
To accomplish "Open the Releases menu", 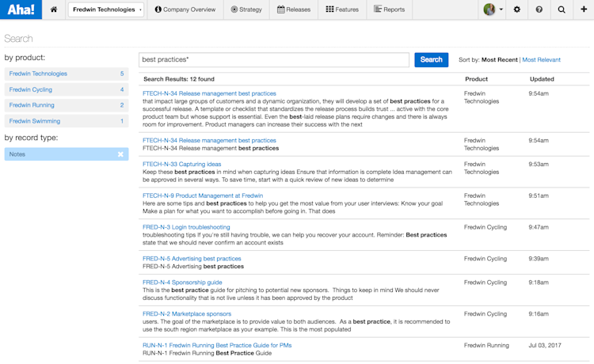I will pos(294,9).
